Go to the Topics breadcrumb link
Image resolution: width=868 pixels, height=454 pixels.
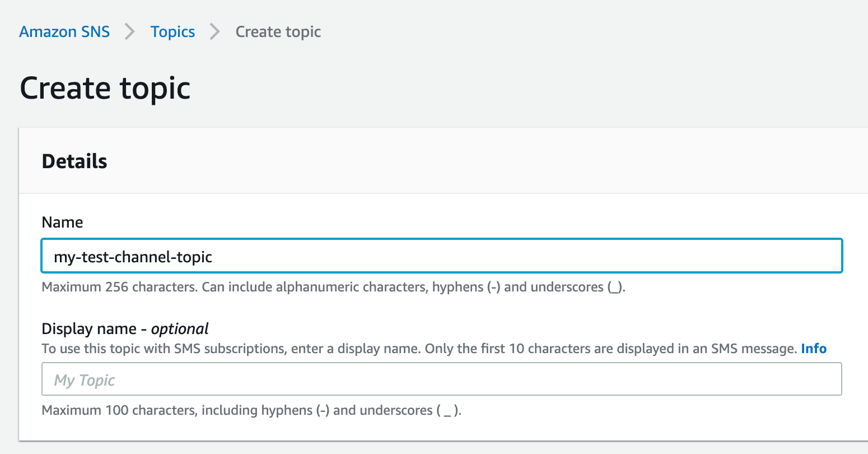[x=172, y=32]
